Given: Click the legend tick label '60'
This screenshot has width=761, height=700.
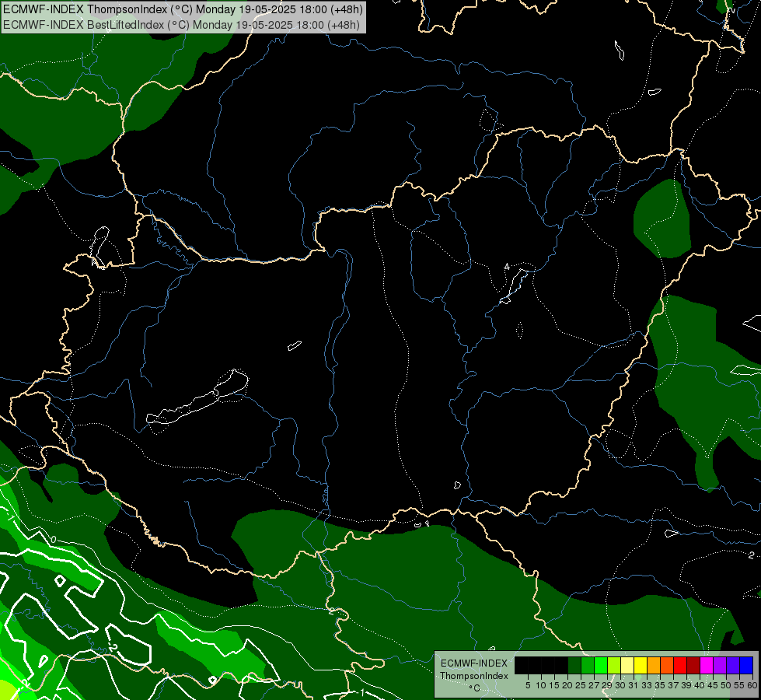Looking at the screenshot, I should pyautogui.click(x=752, y=685).
